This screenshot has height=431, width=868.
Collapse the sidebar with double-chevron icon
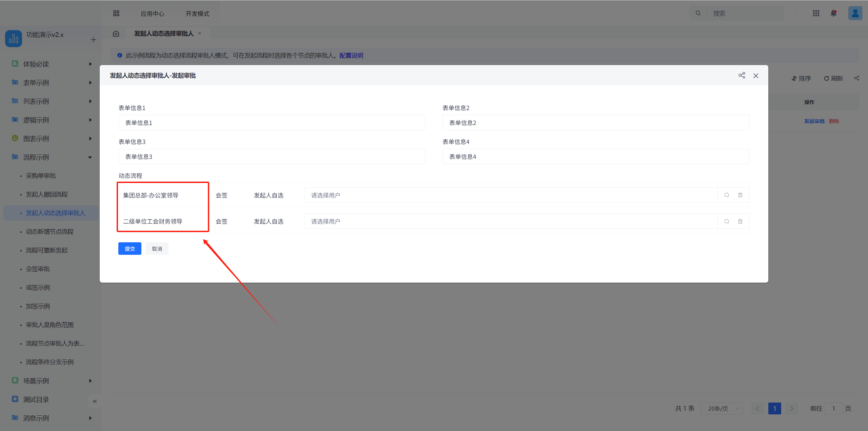(95, 401)
